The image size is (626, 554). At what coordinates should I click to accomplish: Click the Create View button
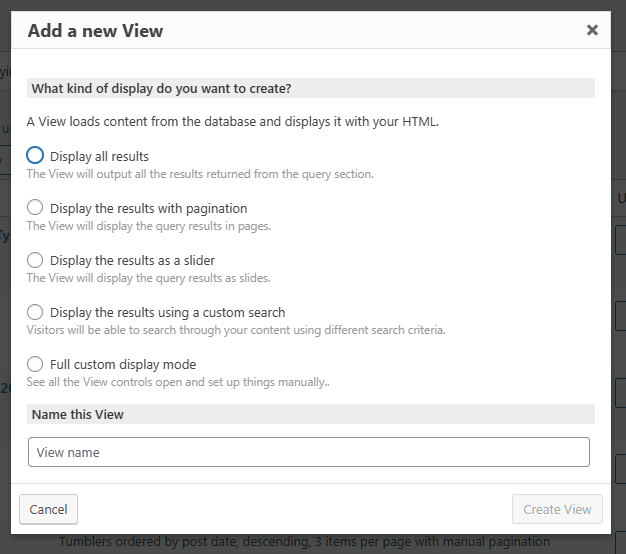point(557,509)
